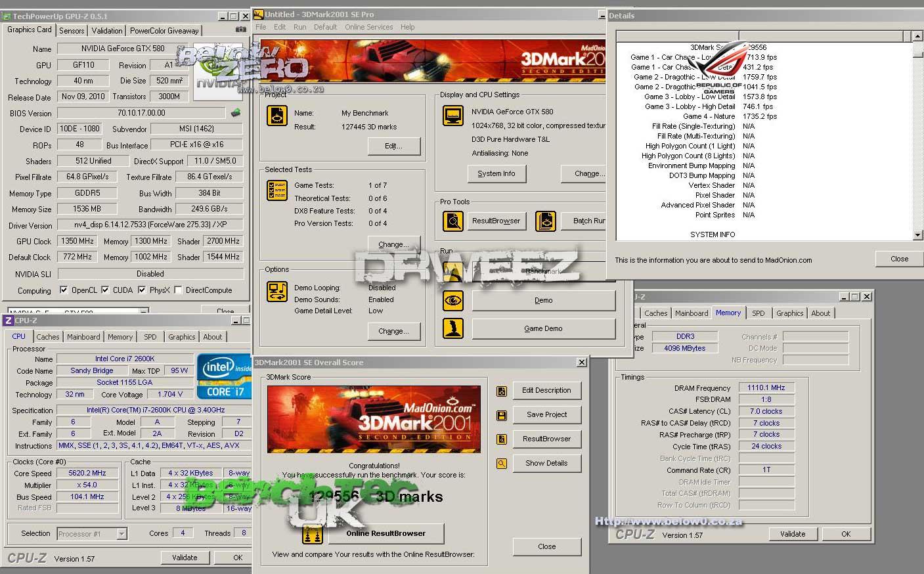The height and width of the screenshot is (574, 924).
Task: Click the score dialog's ResultBrowser button
Action: pos(547,439)
